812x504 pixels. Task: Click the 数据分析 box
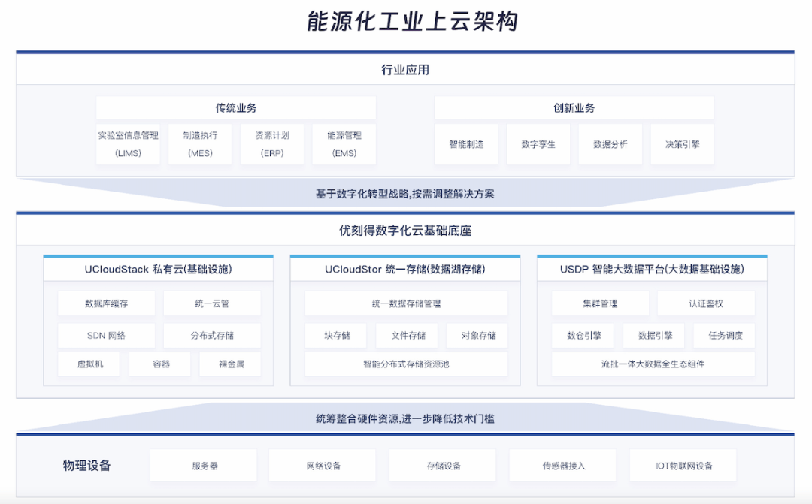click(x=610, y=144)
